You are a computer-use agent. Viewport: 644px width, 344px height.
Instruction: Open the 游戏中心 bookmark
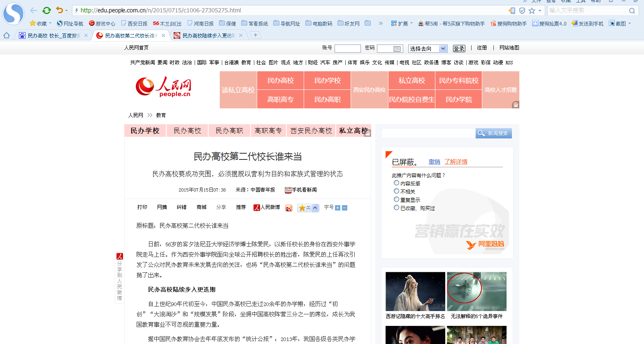coord(102,23)
